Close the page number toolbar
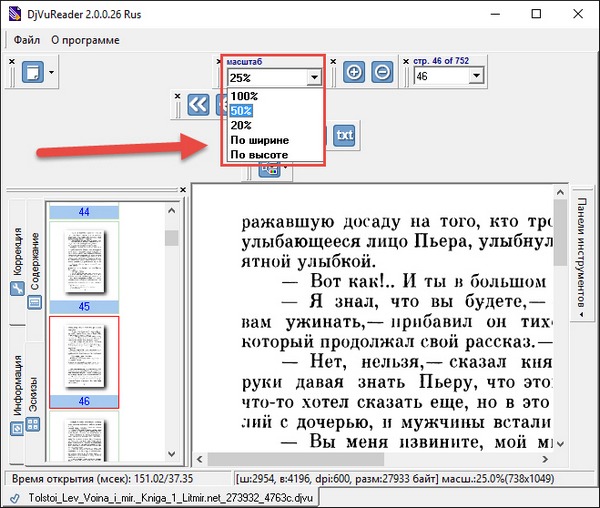The width and height of the screenshot is (600, 508). pyautogui.click(x=406, y=61)
